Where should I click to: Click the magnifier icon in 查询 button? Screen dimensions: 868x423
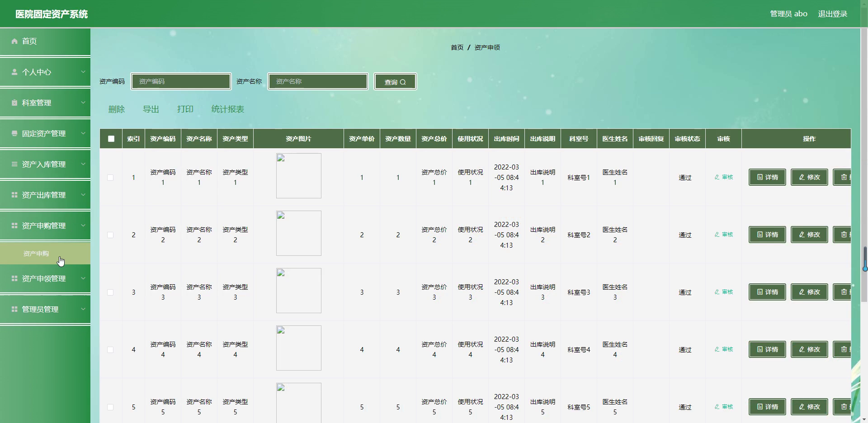[x=403, y=82]
